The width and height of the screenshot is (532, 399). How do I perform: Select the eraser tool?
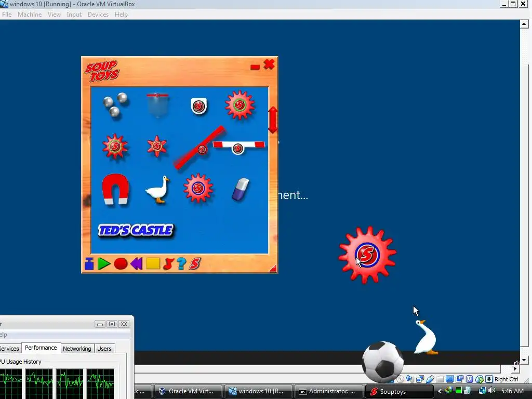tap(240, 189)
